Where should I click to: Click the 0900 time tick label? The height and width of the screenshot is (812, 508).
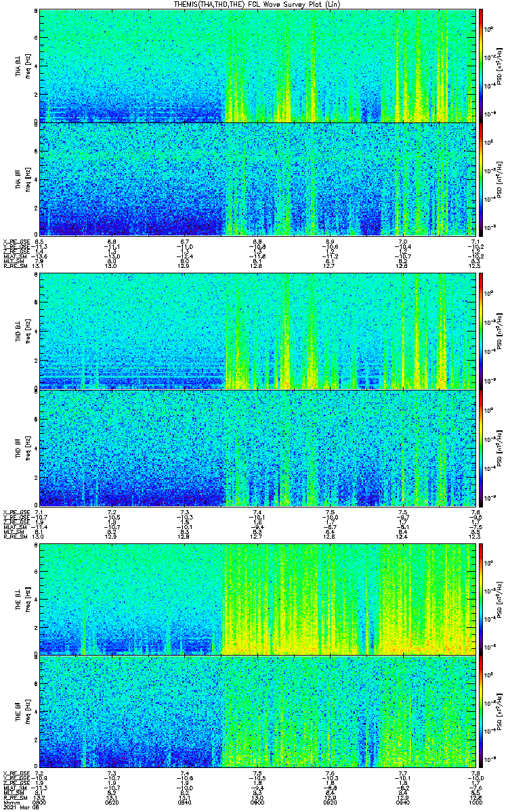(x=257, y=803)
